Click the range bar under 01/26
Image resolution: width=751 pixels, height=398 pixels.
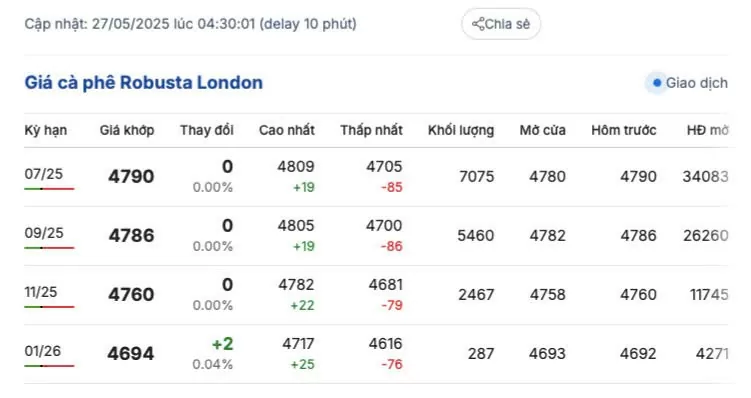click(49, 366)
